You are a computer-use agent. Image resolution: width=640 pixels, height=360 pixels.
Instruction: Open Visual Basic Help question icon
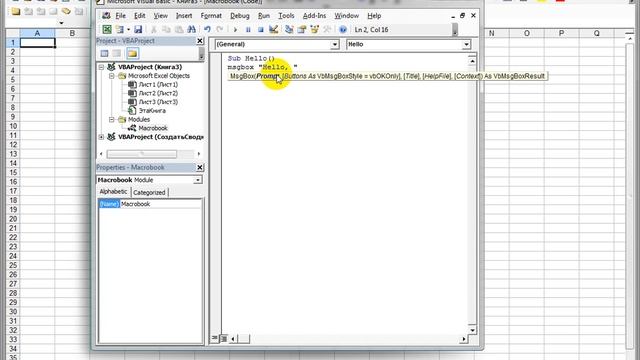[343, 29]
